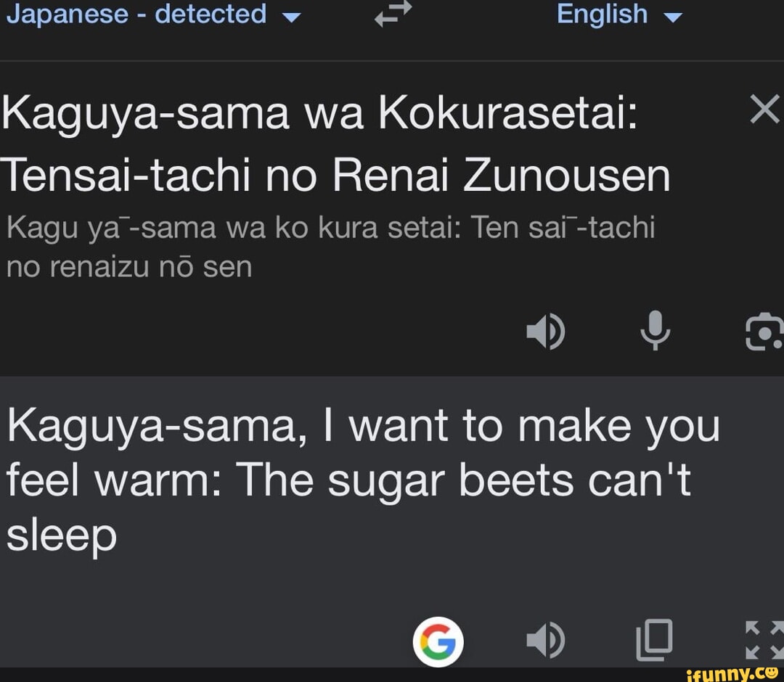
Task: Select the romanized transliteration text
Action: 330,247
